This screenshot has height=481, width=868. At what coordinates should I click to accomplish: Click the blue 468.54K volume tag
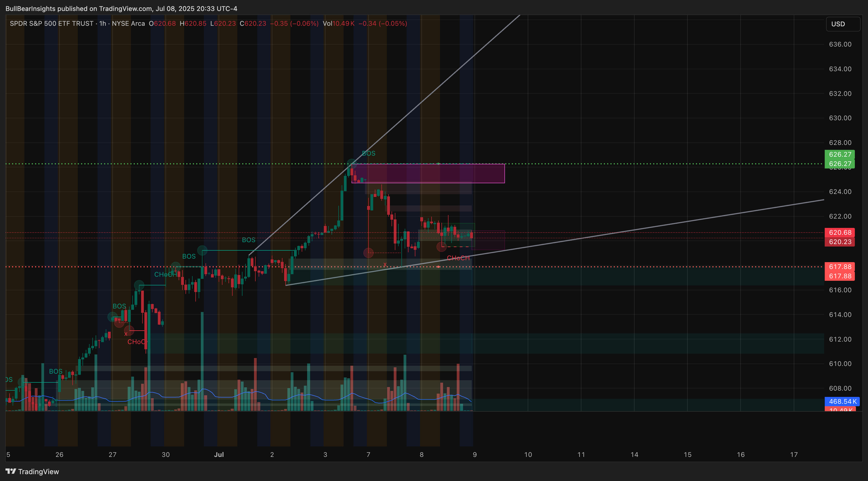point(842,401)
